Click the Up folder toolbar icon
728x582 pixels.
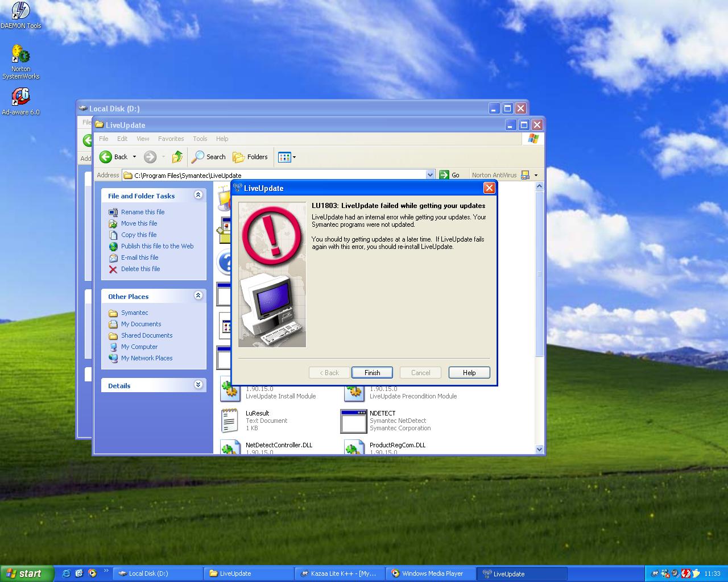click(x=177, y=157)
